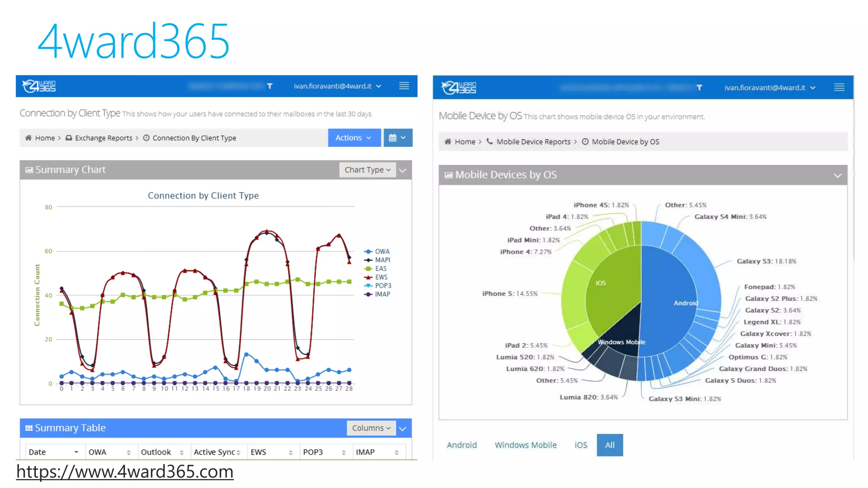Open the Chart Type dropdown

367,170
